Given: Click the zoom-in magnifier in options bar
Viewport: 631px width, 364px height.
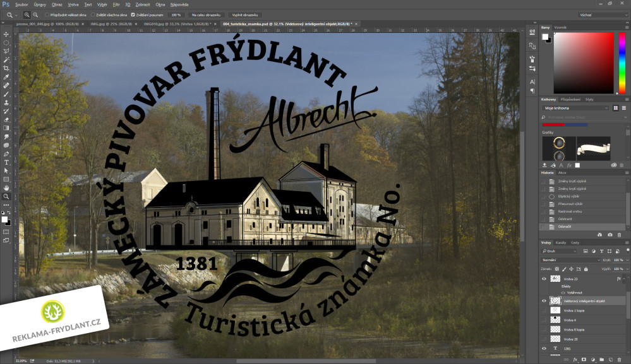Looking at the screenshot, I should click(x=27, y=15).
